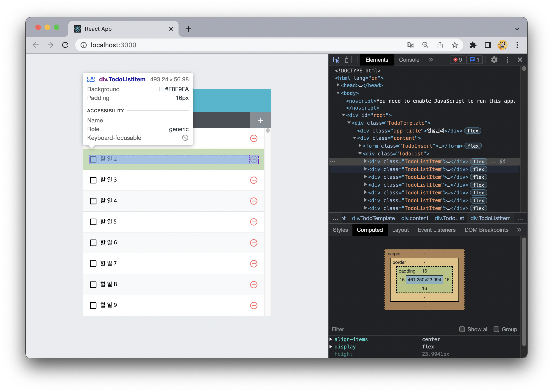Expand the head element node
This screenshot has height=392, width=553.
point(338,85)
